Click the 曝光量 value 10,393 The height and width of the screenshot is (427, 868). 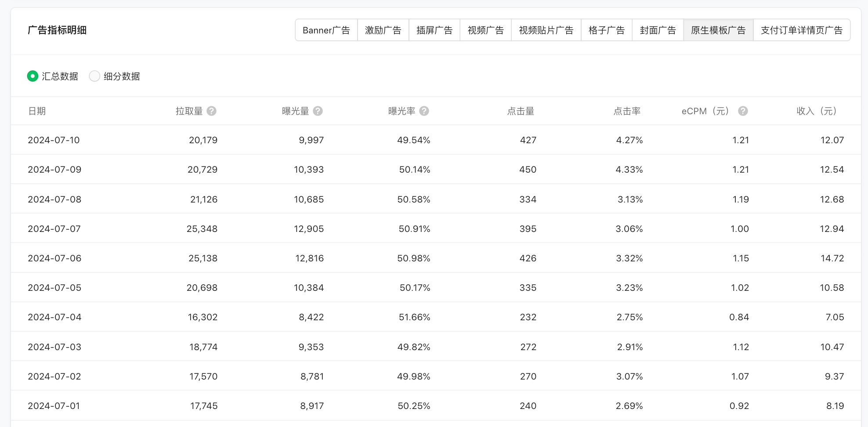309,170
